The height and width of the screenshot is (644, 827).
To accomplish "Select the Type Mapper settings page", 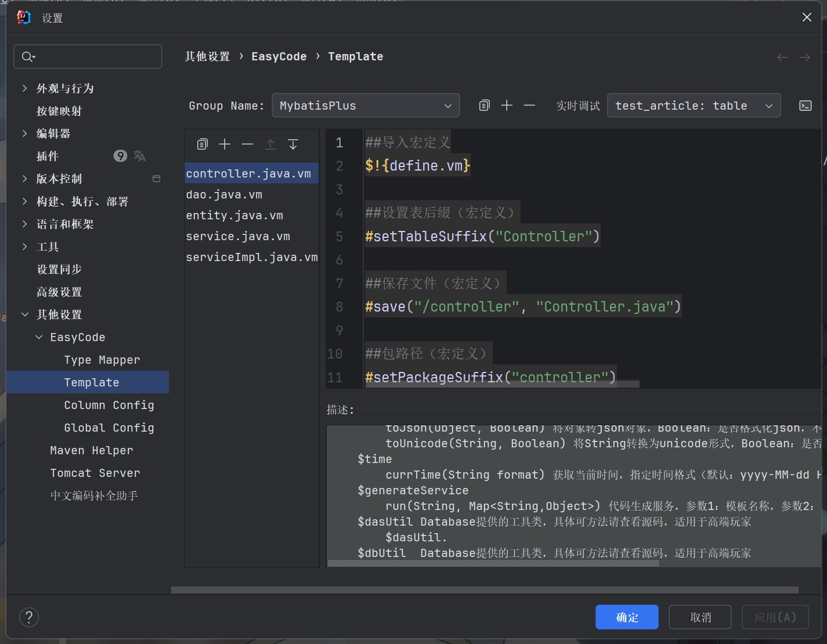I will tap(102, 360).
